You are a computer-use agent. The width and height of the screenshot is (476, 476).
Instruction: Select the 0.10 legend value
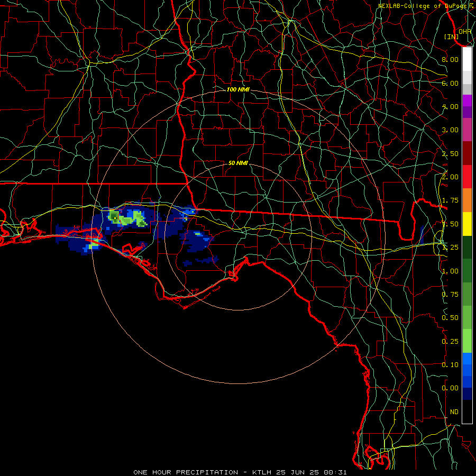click(450, 364)
